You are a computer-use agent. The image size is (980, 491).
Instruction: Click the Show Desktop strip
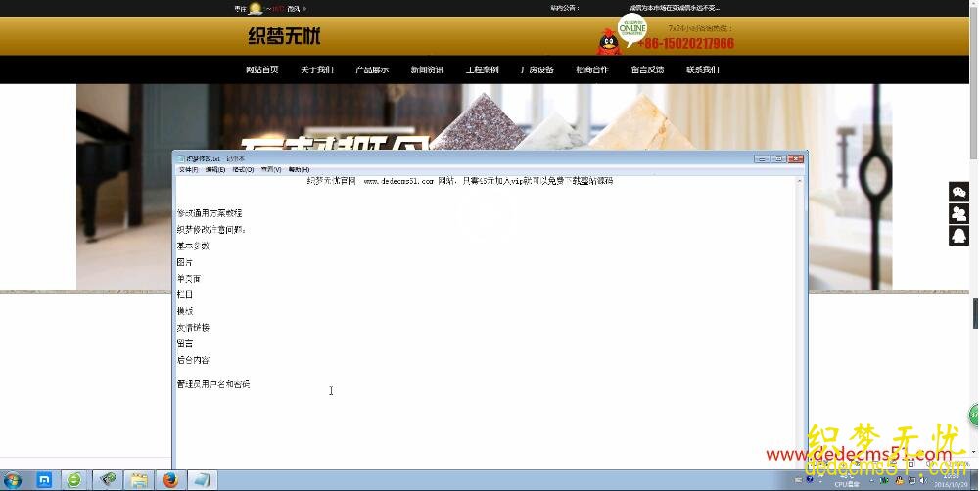pos(976,480)
